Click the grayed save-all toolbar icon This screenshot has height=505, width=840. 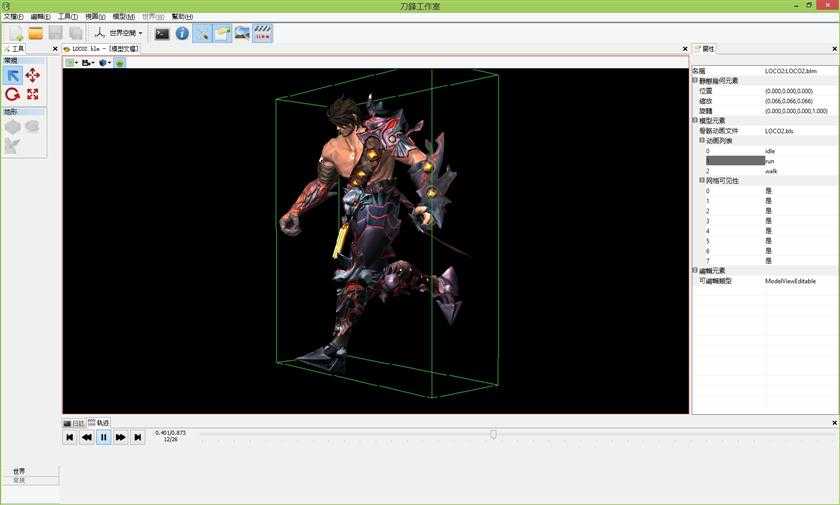tap(76, 33)
